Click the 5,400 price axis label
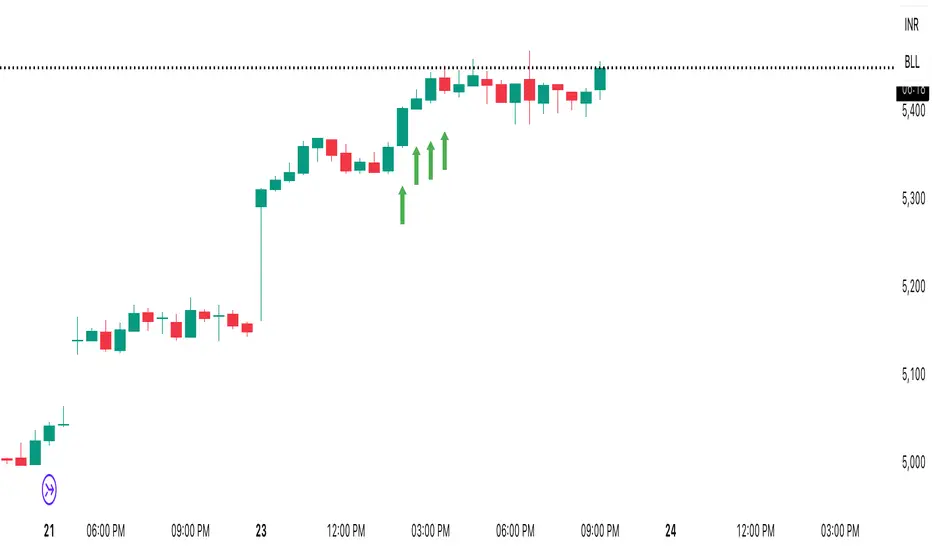The image size is (932, 550). 912,112
